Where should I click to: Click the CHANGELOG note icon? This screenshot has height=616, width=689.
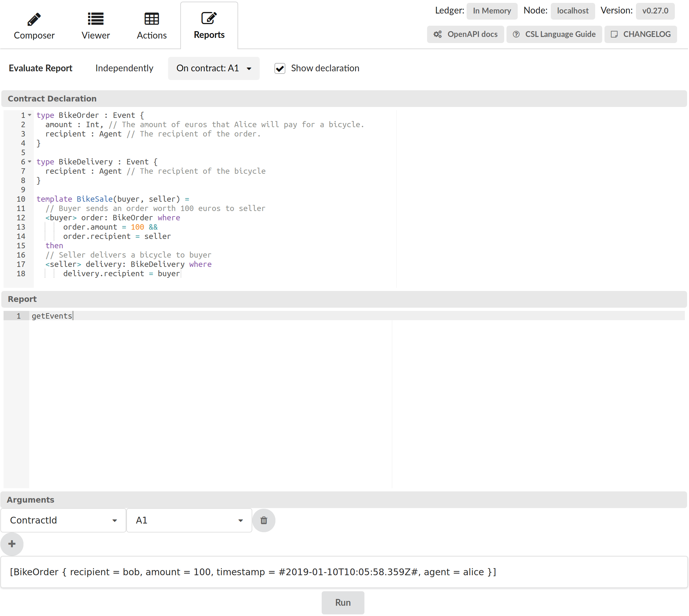pos(614,34)
